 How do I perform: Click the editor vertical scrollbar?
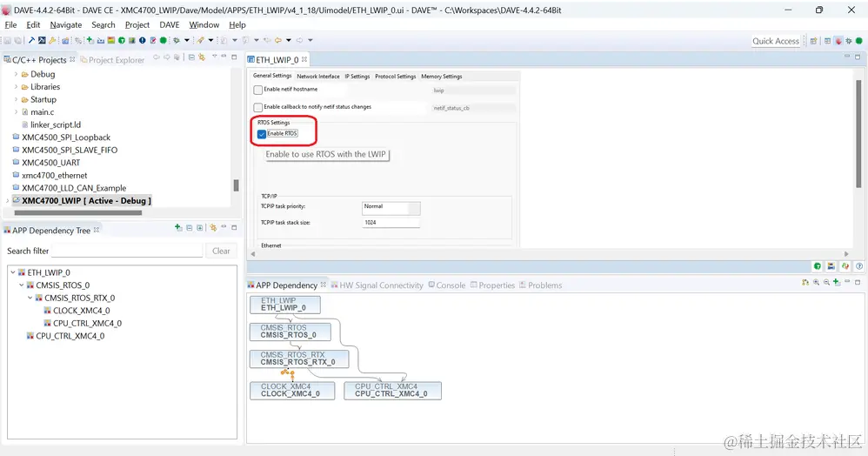(858, 133)
